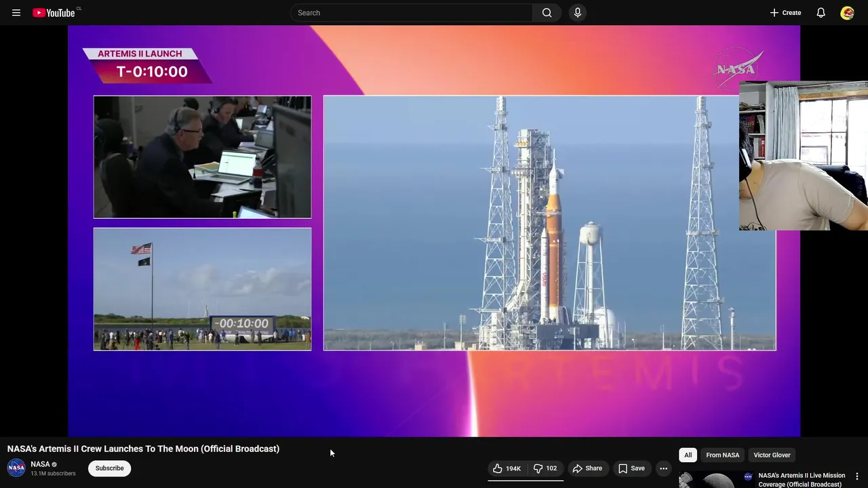Click the rocket launch video player
The height and width of the screenshot is (488, 868).
434,231
